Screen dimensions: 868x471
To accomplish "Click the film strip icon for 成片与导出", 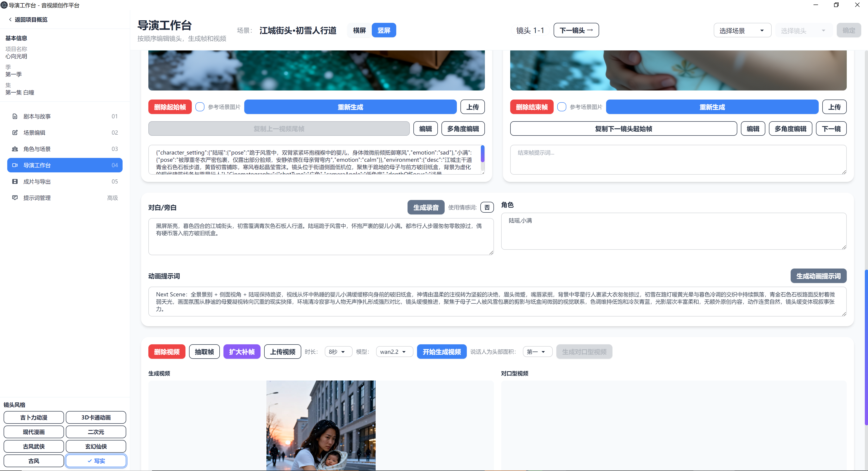I will 15,181.
